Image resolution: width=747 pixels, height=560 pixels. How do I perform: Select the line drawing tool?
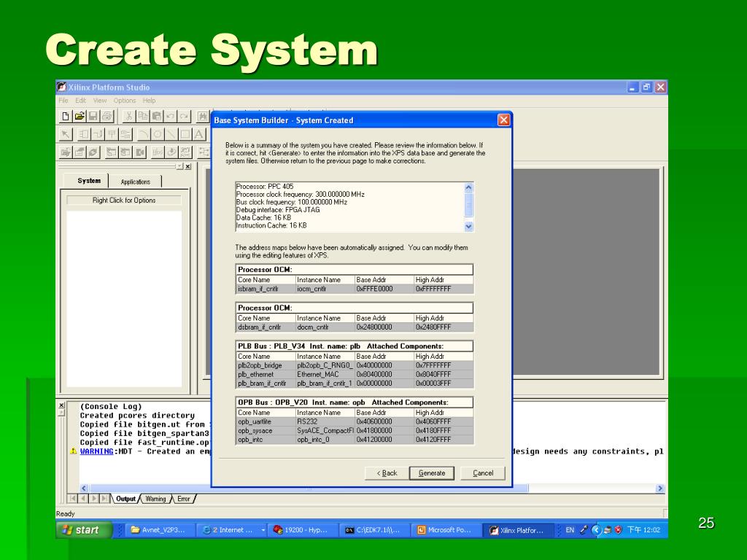[171, 134]
